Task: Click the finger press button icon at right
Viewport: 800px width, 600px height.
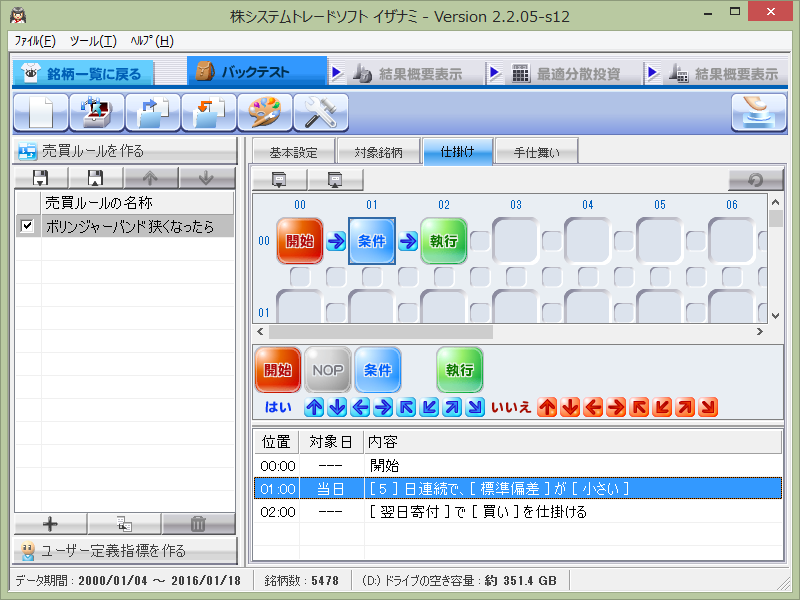Action: click(x=759, y=112)
